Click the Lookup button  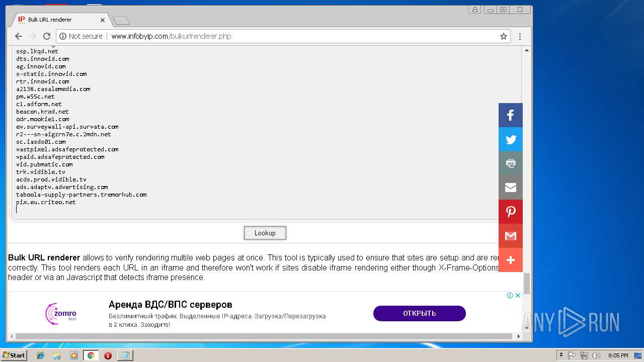tap(265, 233)
